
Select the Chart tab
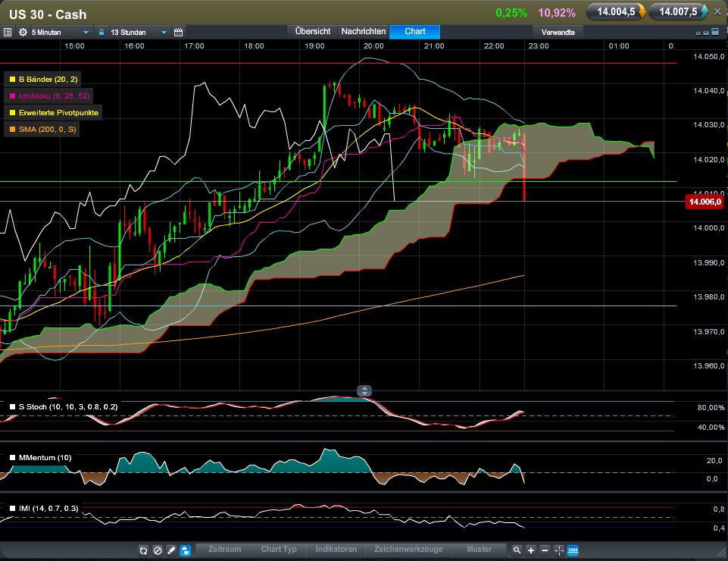pos(414,31)
